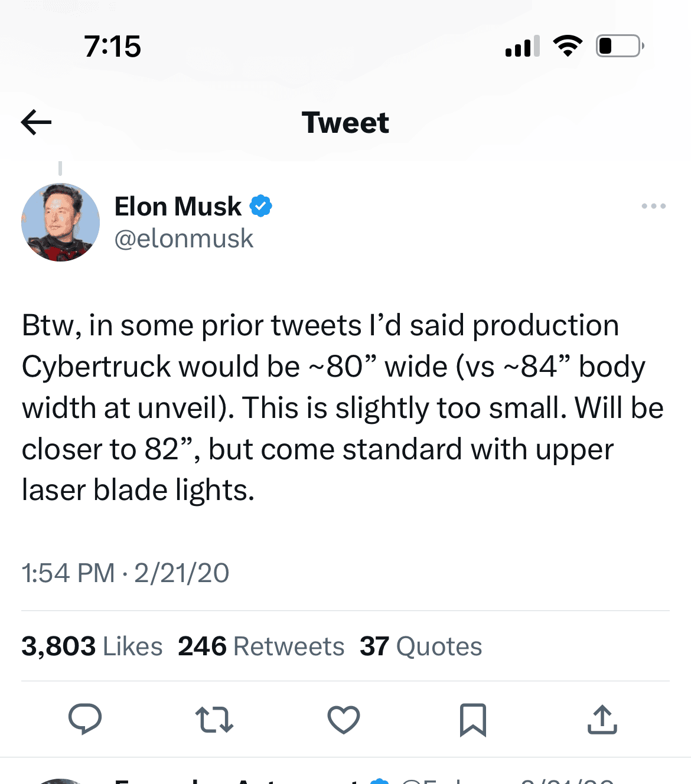
Task: Tap the reply speech bubble icon
Action: pos(85,719)
